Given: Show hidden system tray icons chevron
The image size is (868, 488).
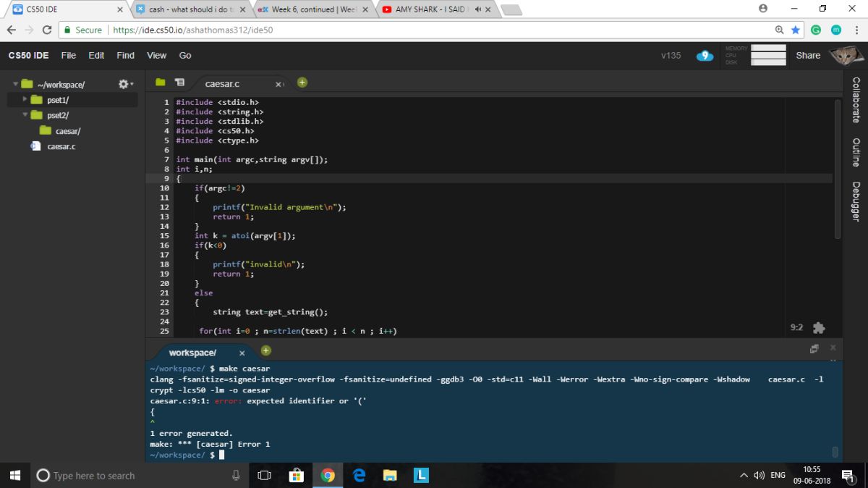Looking at the screenshot, I should [x=744, y=476].
